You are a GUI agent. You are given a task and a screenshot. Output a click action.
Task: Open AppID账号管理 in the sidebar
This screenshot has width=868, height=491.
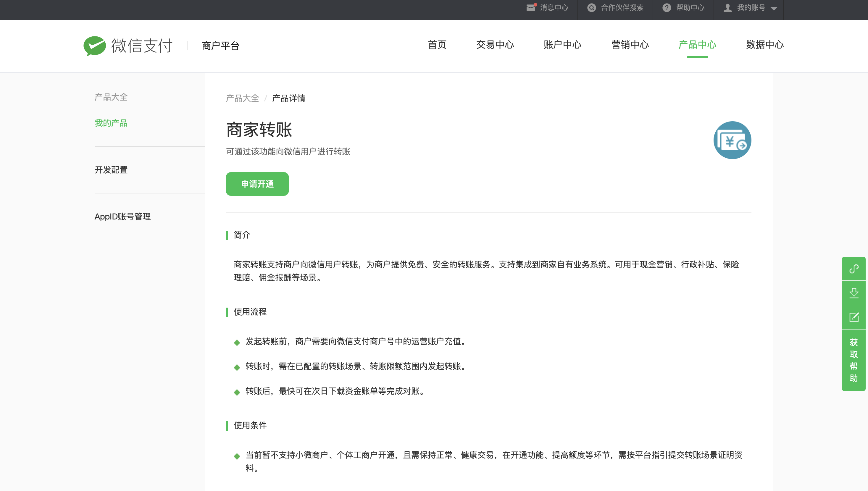tap(122, 217)
